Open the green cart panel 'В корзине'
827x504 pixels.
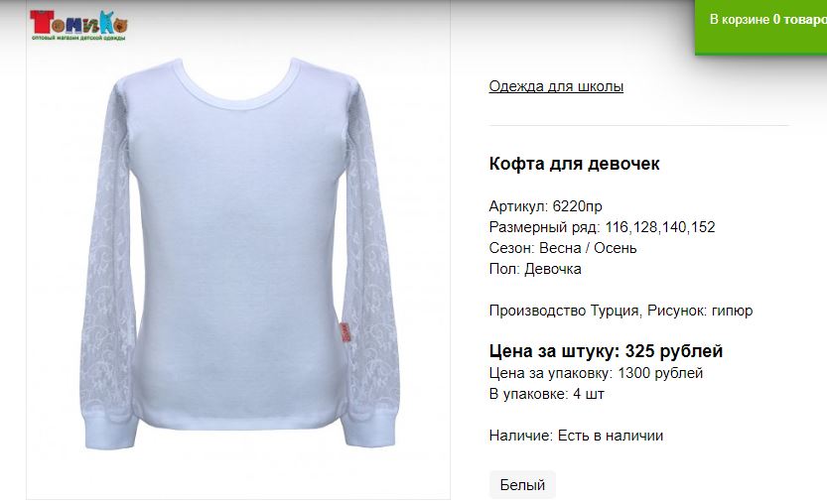tap(760, 27)
